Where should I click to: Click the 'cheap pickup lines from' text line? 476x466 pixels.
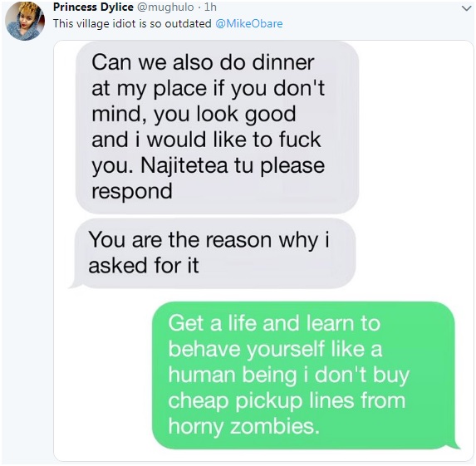pos(287,400)
